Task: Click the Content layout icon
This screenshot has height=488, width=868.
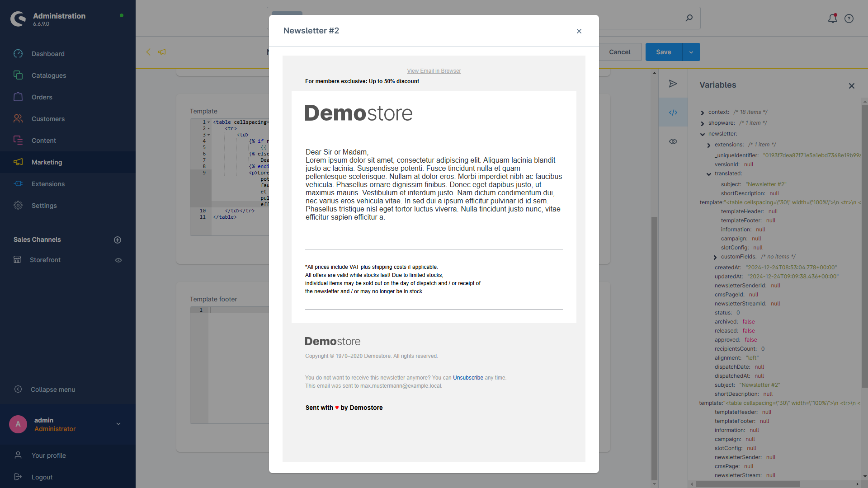Action: [18, 140]
